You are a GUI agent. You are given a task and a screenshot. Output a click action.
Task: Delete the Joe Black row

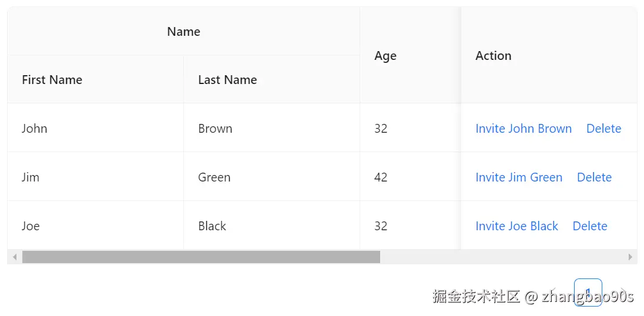click(589, 226)
